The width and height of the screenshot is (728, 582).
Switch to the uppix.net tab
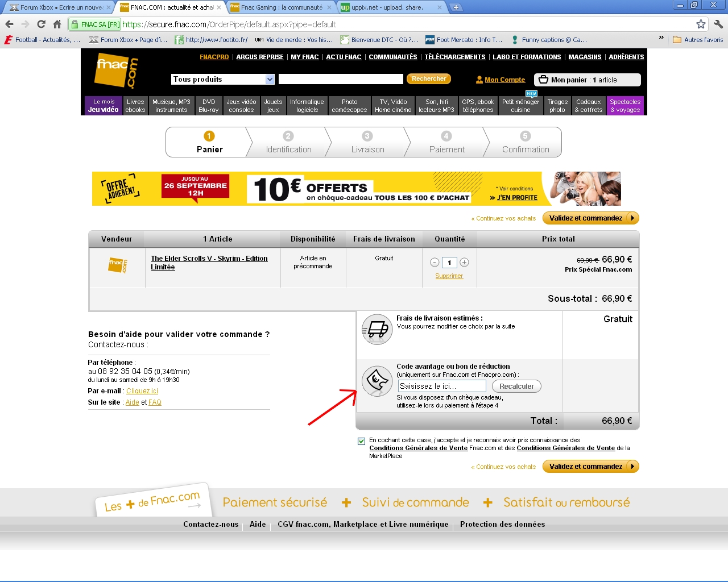pyautogui.click(x=391, y=7)
